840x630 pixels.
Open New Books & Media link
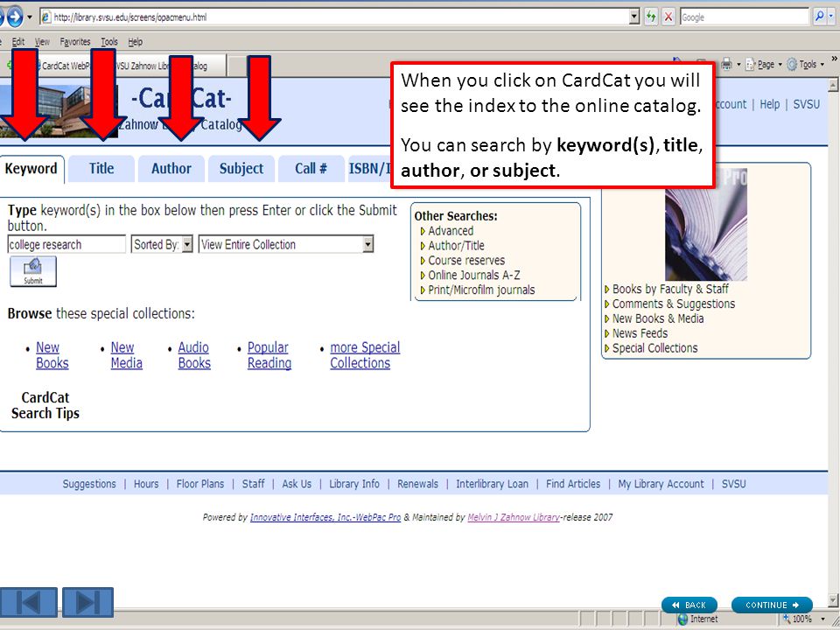[658, 318]
